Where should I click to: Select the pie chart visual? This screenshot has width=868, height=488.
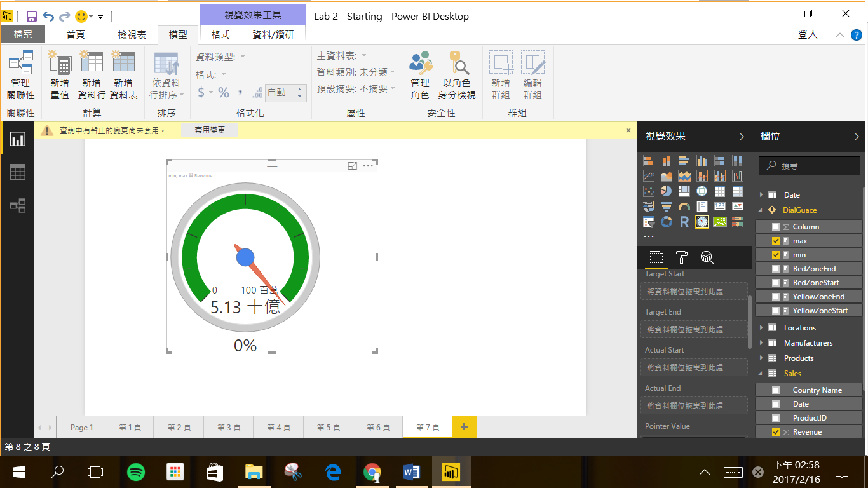tap(667, 191)
